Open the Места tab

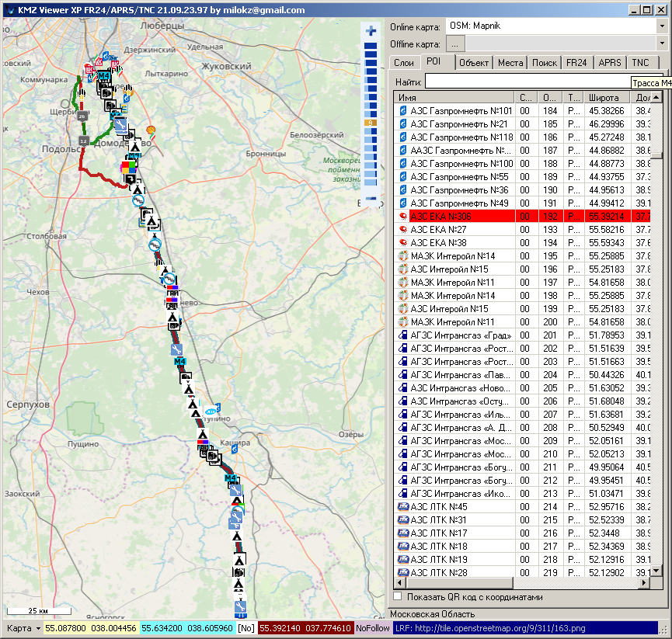point(510,63)
